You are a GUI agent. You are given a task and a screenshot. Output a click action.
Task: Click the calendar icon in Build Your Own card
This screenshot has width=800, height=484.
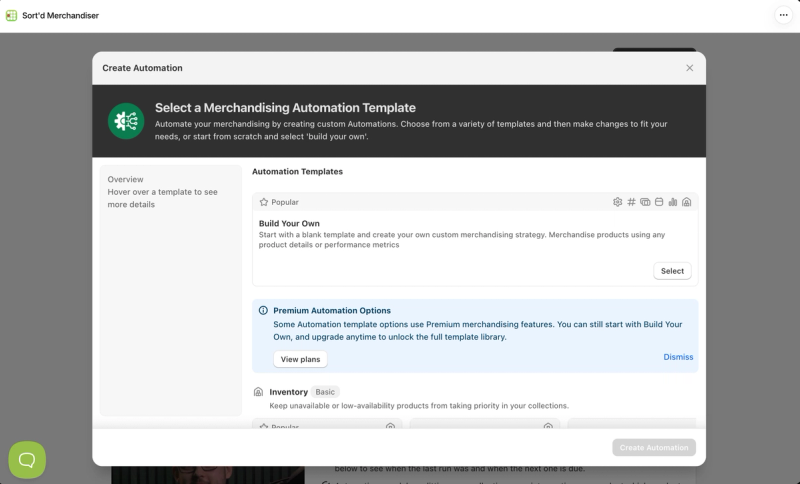click(659, 202)
